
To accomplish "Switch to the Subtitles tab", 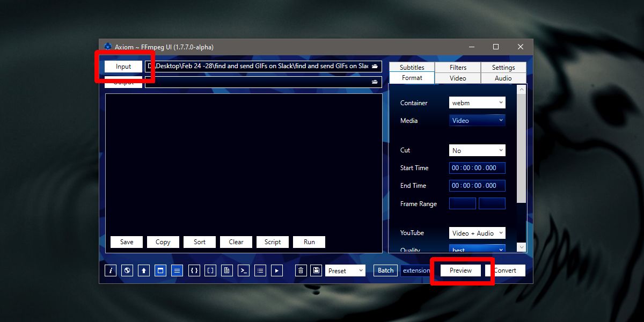I will click(412, 67).
